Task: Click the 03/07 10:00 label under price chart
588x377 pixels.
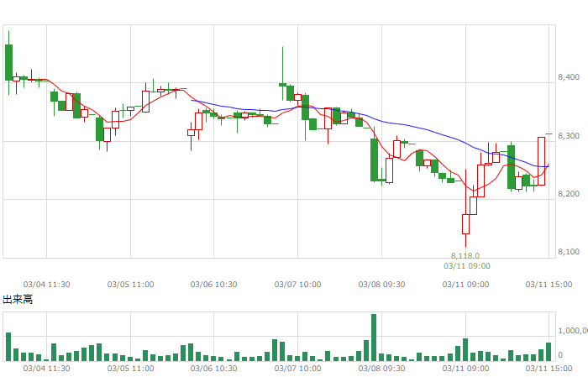Action: point(297,285)
